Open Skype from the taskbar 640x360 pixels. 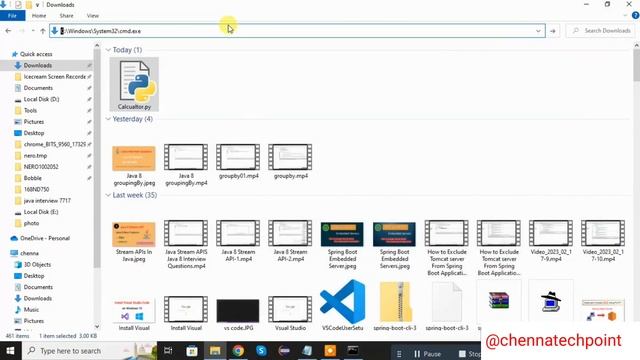[x=261, y=351]
